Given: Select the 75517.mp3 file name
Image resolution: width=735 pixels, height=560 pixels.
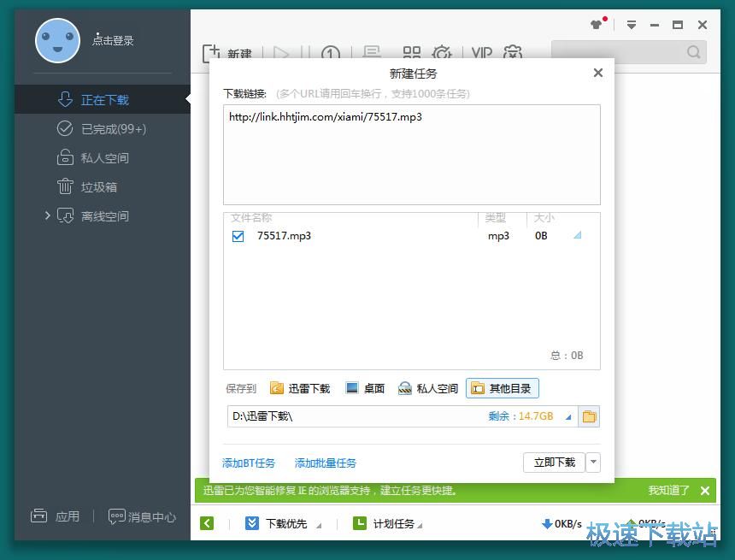Looking at the screenshot, I should coord(284,235).
